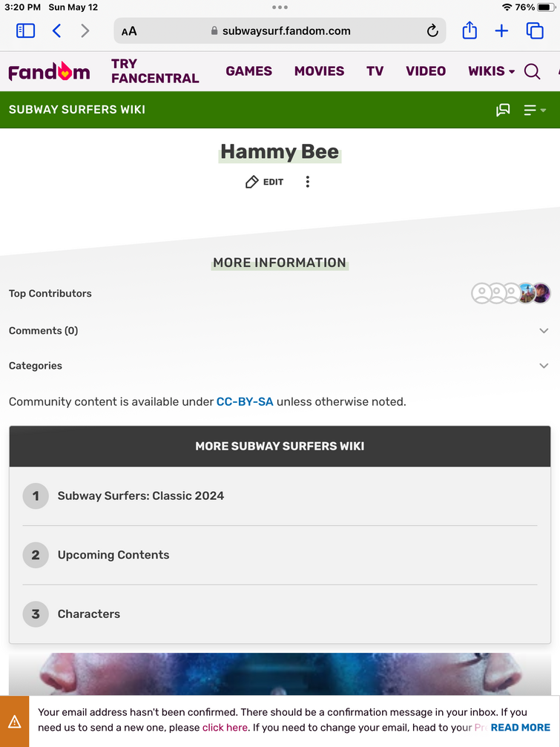Click the last top contributor avatar
Viewport: 560px width, 747px height.
click(x=541, y=293)
